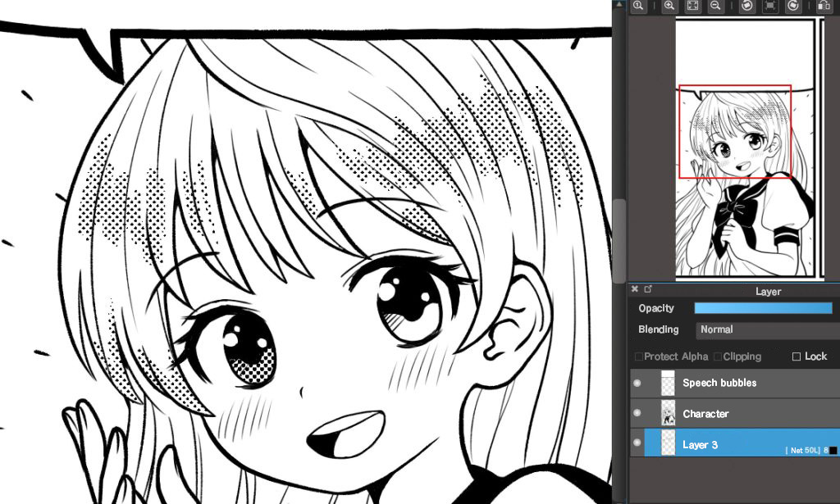Screen dimensions: 840x504
Task: Reset canvas rotation in navigator
Action: point(769,6)
